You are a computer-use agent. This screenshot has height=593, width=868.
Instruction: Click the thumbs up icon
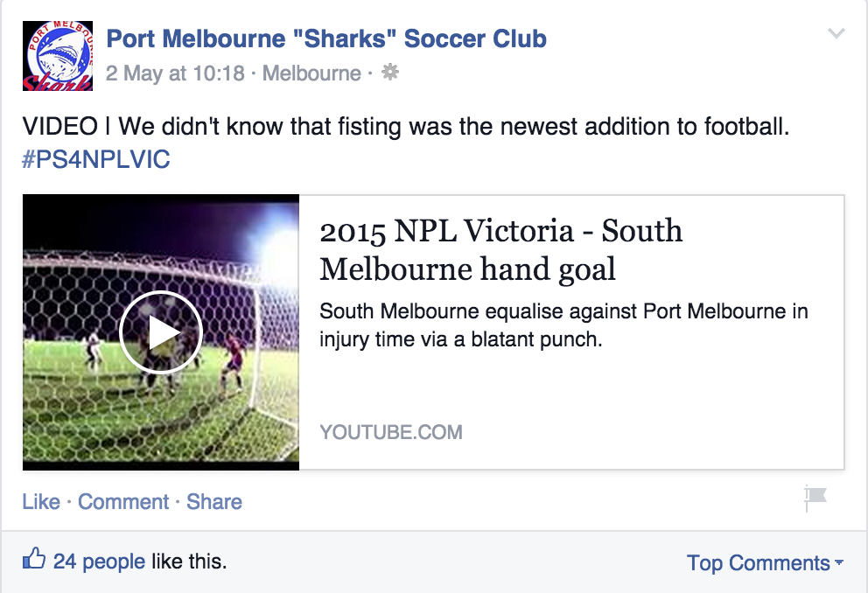pyautogui.click(x=33, y=560)
